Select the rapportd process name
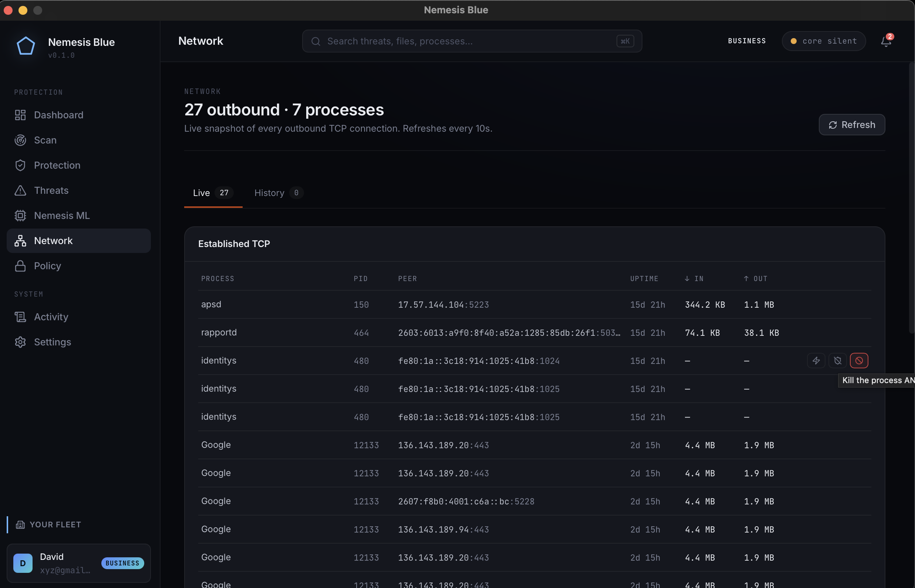The image size is (915, 588). [219, 332]
